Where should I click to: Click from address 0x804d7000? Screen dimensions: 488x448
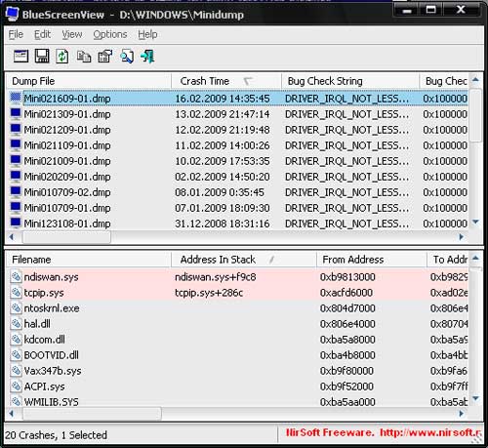click(x=347, y=308)
